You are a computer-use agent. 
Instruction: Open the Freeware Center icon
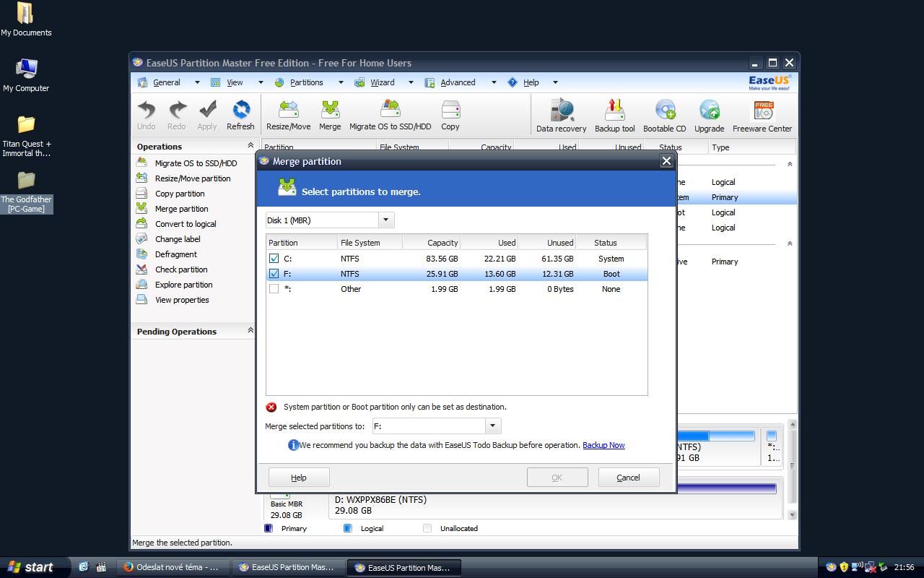click(762, 116)
